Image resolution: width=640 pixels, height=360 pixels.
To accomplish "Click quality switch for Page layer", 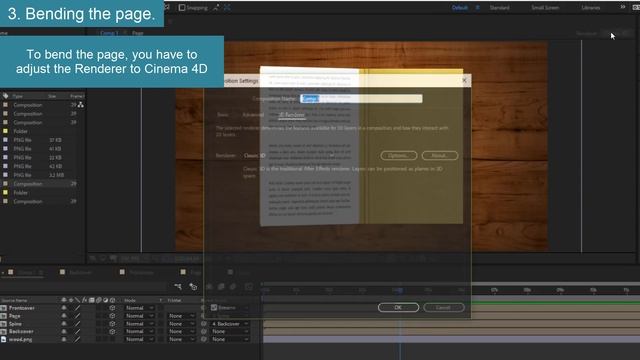I will [x=77, y=316].
